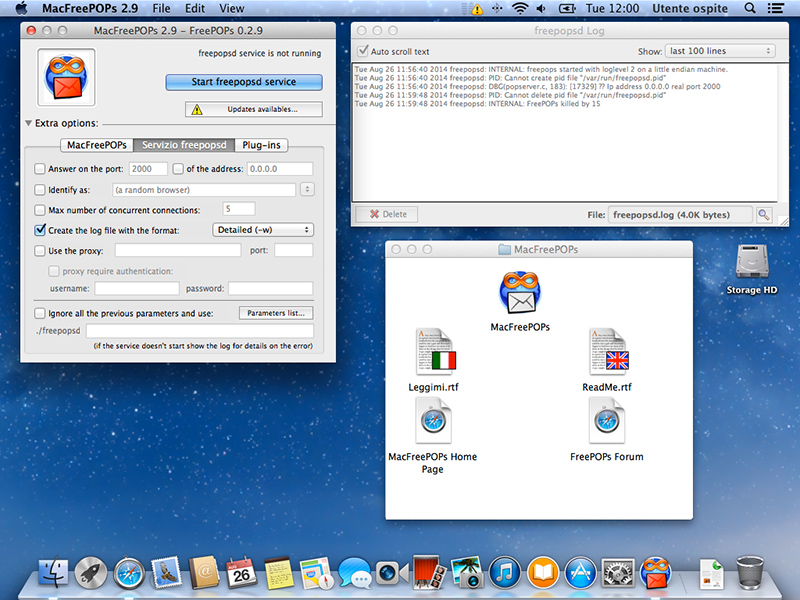800x600 pixels.
Task: Toggle Auto scroll text in log window
Action: point(363,51)
